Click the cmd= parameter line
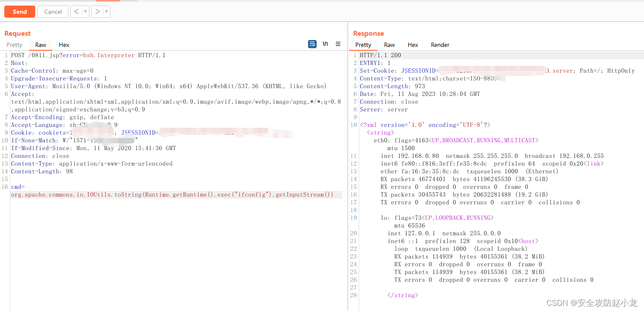This screenshot has height=311, width=644. 18,187
